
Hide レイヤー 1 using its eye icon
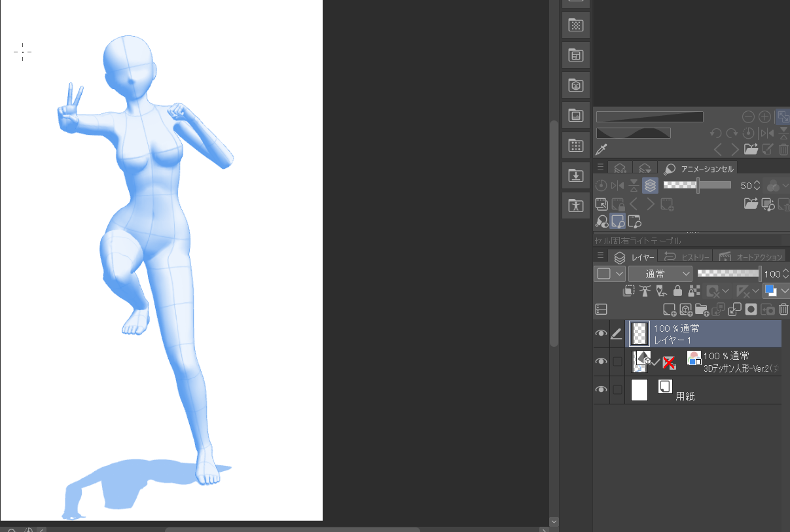pos(601,334)
